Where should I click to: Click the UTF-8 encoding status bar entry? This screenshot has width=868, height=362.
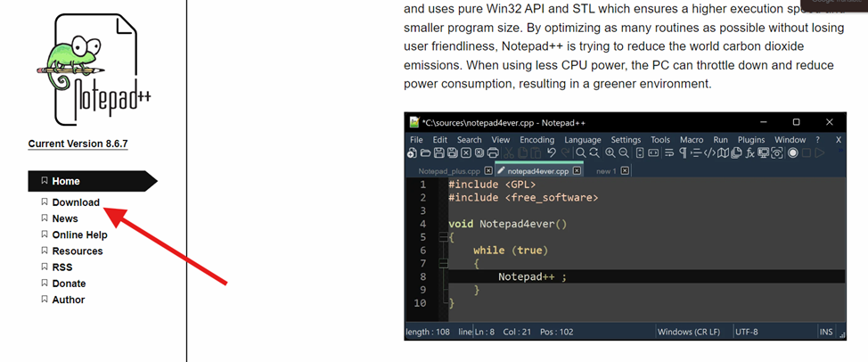pyautogui.click(x=746, y=332)
